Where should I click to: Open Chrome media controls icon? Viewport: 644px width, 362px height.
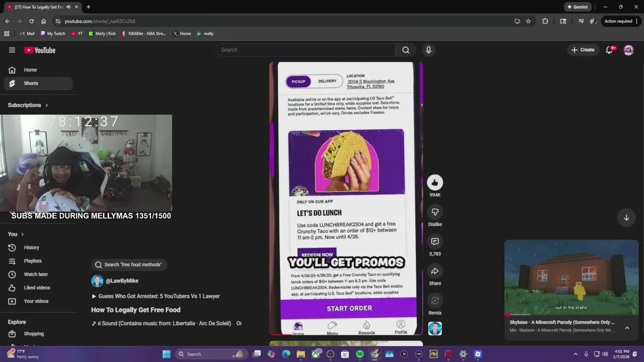click(581, 21)
